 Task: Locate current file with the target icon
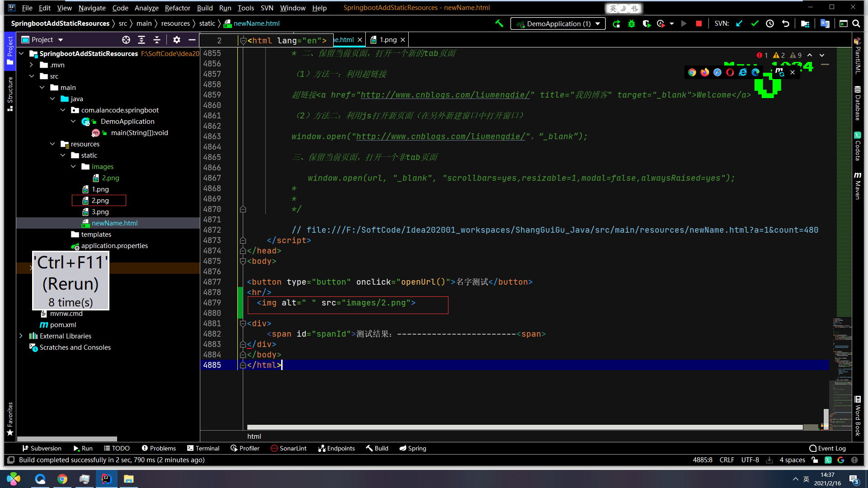pos(126,40)
